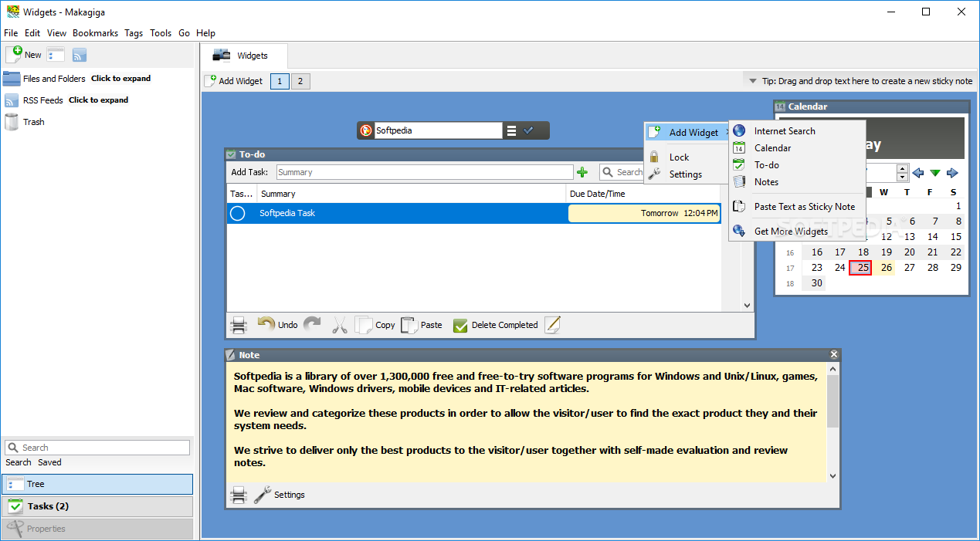Click To-do list scroll down arrow
Viewport: 980px width, 541px height.
click(747, 306)
